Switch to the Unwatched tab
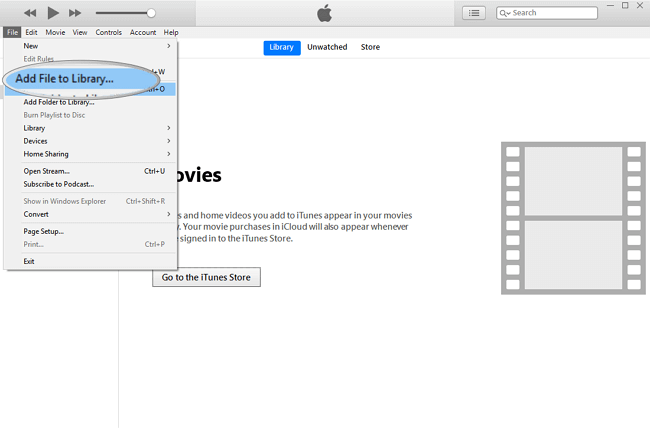 coord(327,47)
